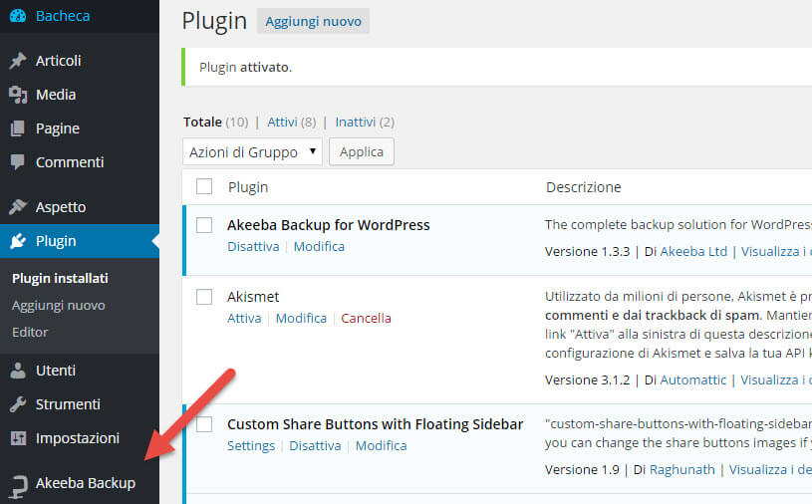Click the Applica button

362,151
